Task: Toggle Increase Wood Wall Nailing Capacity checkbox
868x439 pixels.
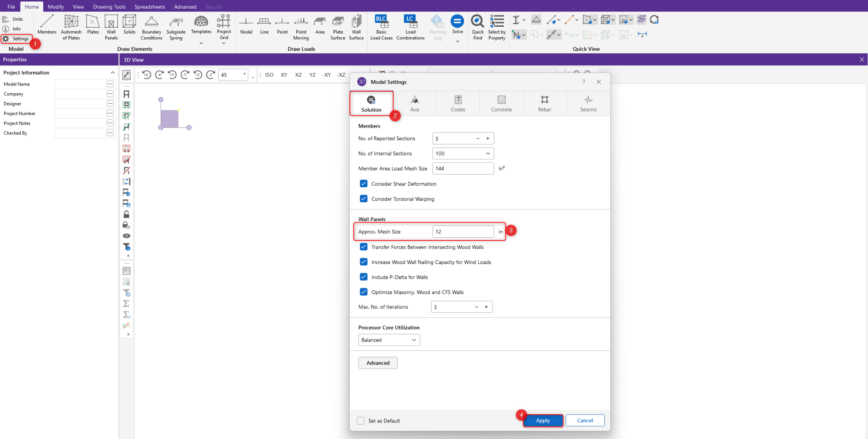Action: (x=364, y=262)
